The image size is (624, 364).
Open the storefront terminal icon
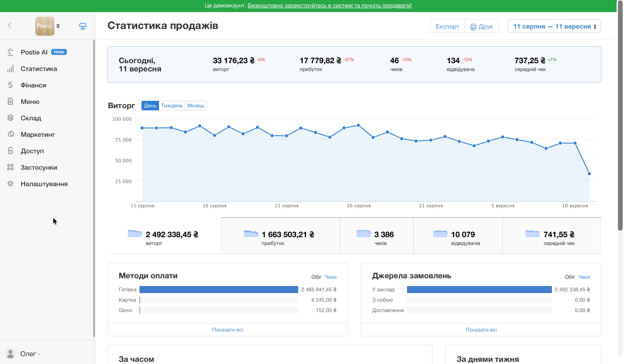83,26
